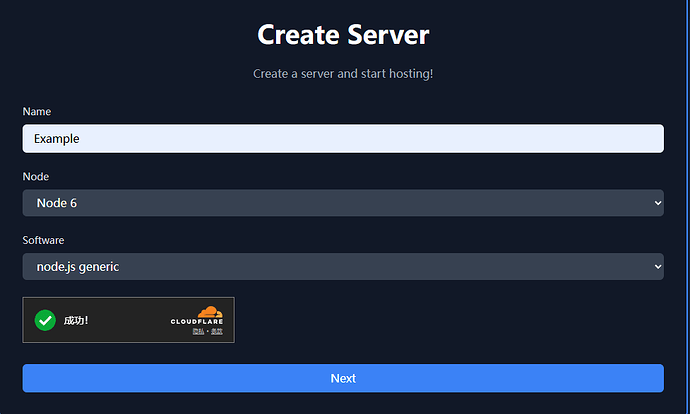Focus the Name input field
Image resolution: width=690 pixels, height=414 pixels.
(343, 139)
